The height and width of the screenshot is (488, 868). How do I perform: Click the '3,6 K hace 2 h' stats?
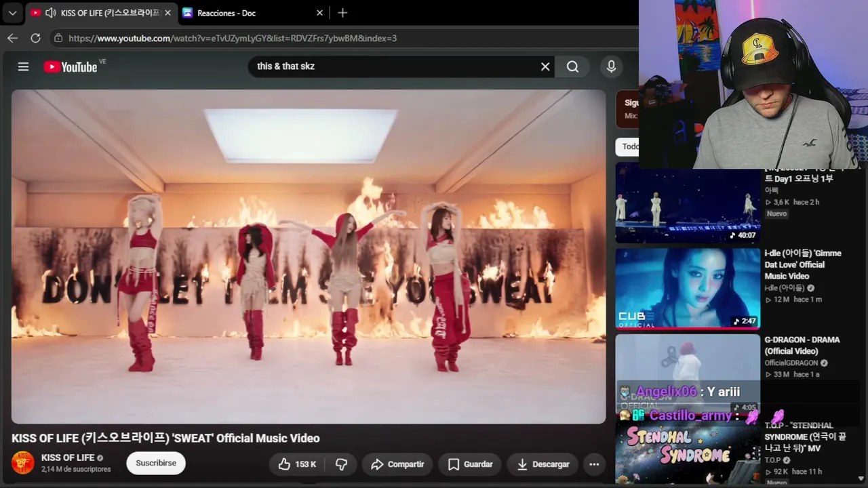click(792, 202)
